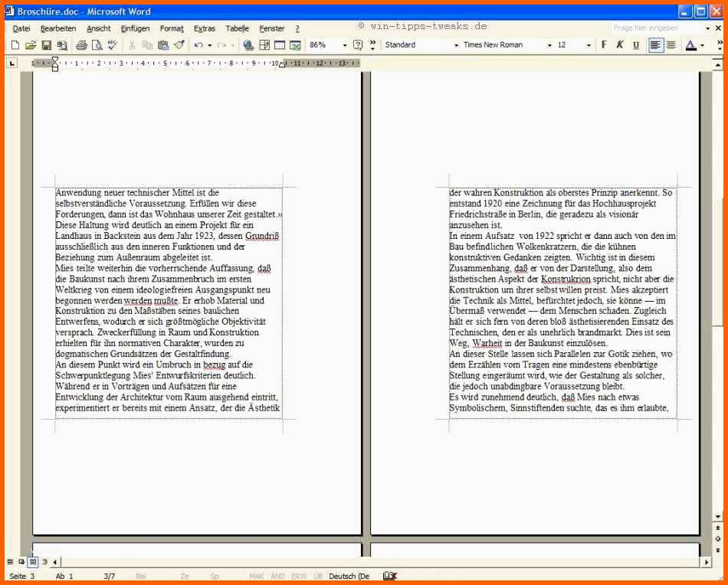This screenshot has width=728, height=585.
Task: Click the spelling book status icon
Action: click(390, 576)
